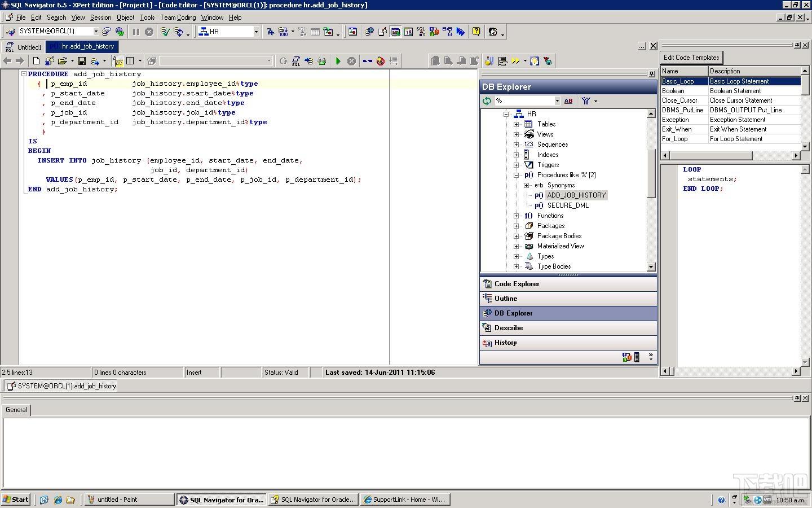
Task: Expand the Tables node in DB Explorer
Action: (517, 124)
